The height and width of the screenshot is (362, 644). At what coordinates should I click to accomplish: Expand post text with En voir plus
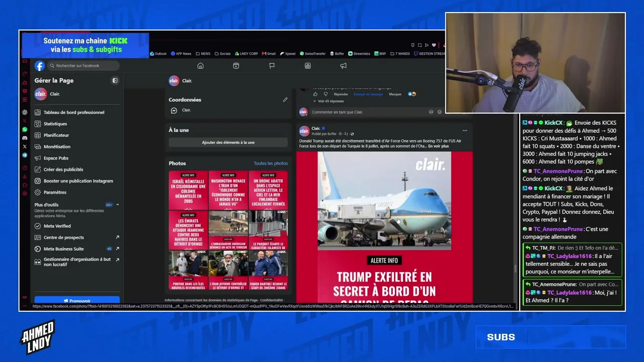tap(438, 146)
